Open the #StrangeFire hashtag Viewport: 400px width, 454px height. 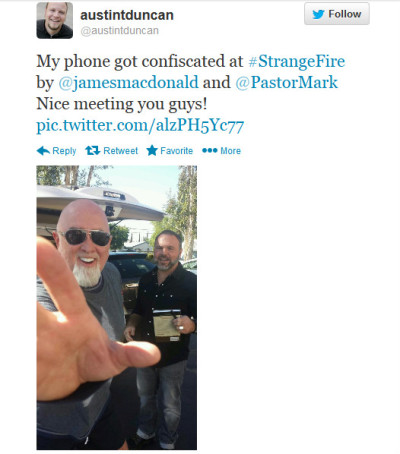297,61
